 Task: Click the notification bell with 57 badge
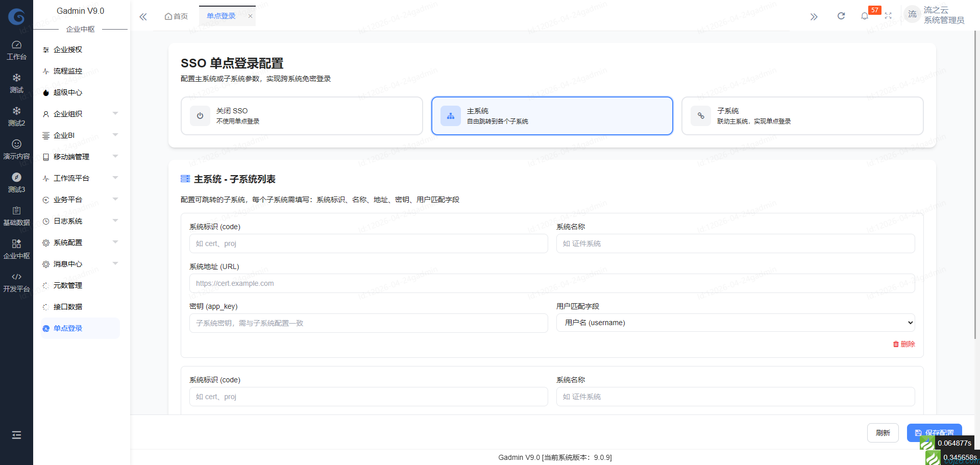tap(865, 16)
